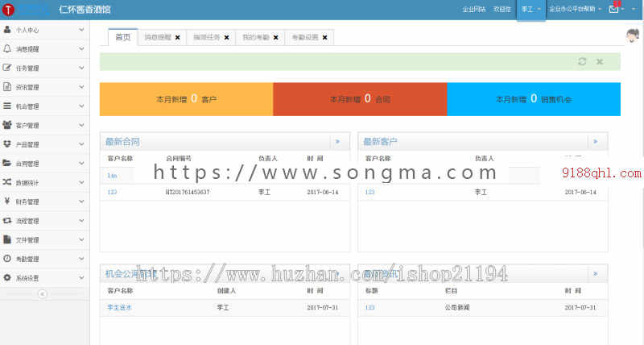Open the 李主送水 opportunity link
The image size is (644, 345).
pos(119,307)
